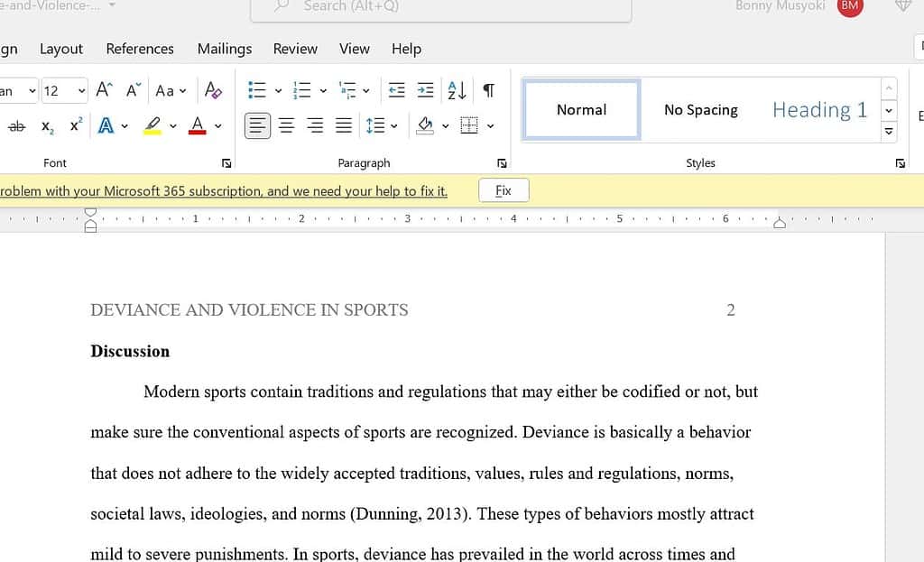Launch the Font dialog box
The width and height of the screenshot is (924, 562).
tap(226, 164)
